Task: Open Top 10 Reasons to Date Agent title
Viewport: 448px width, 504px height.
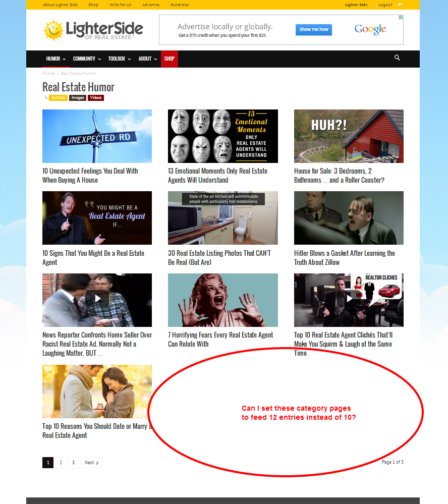Action: pyautogui.click(x=97, y=431)
